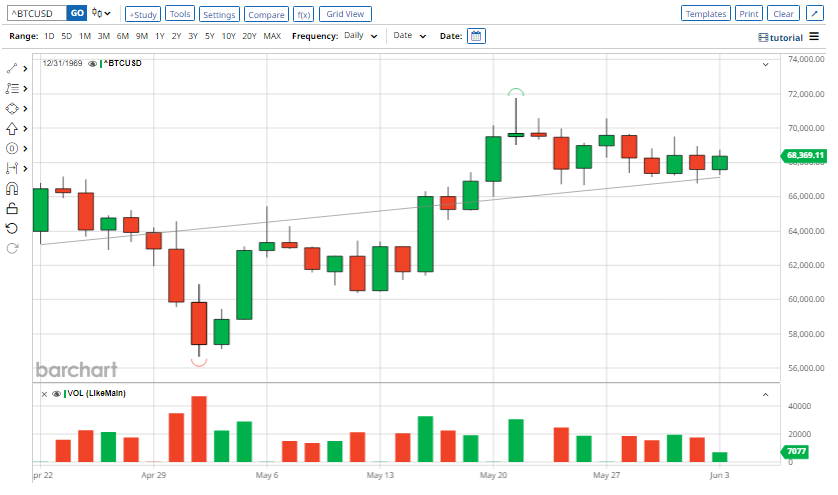838x495 pixels.
Task: Open the Frequency Daily dropdown
Action: [361, 36]
